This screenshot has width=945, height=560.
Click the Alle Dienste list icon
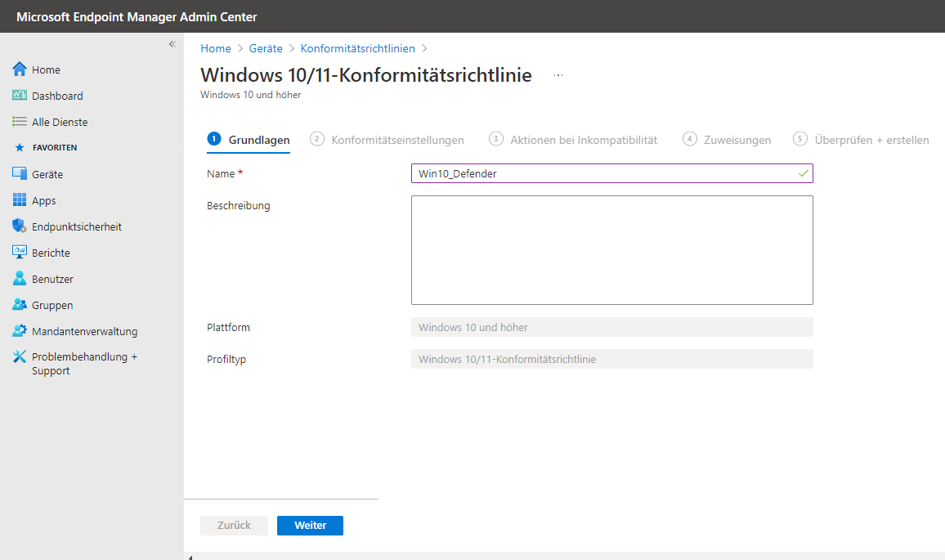click(x=20, y=122)
